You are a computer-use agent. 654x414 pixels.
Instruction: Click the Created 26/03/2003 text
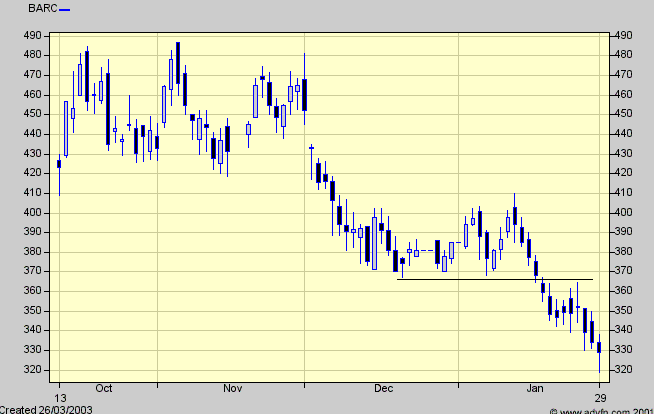[48, 408]
